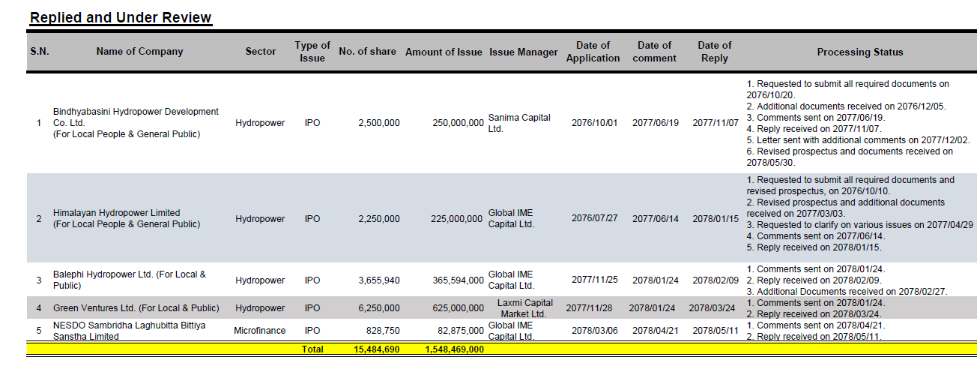Click total shares 15,484,690
The height and width of the screenshot is (387, 980).
coord(376,349)
